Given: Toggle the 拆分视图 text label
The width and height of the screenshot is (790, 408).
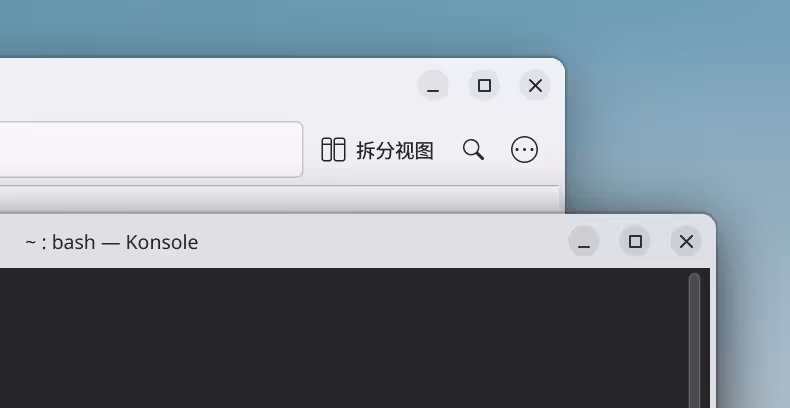Looking at the screenshot, I should pyautogui.click(x=395, y=150).
